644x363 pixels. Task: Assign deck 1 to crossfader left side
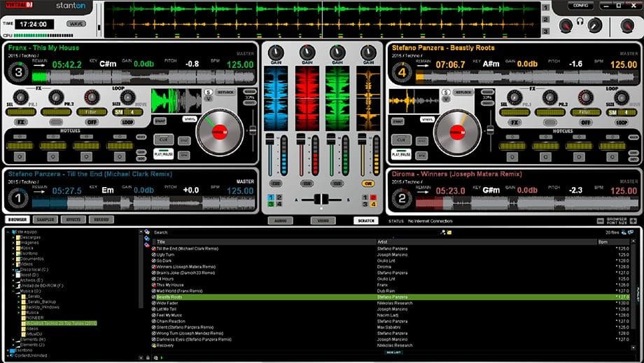coord(271,198)
